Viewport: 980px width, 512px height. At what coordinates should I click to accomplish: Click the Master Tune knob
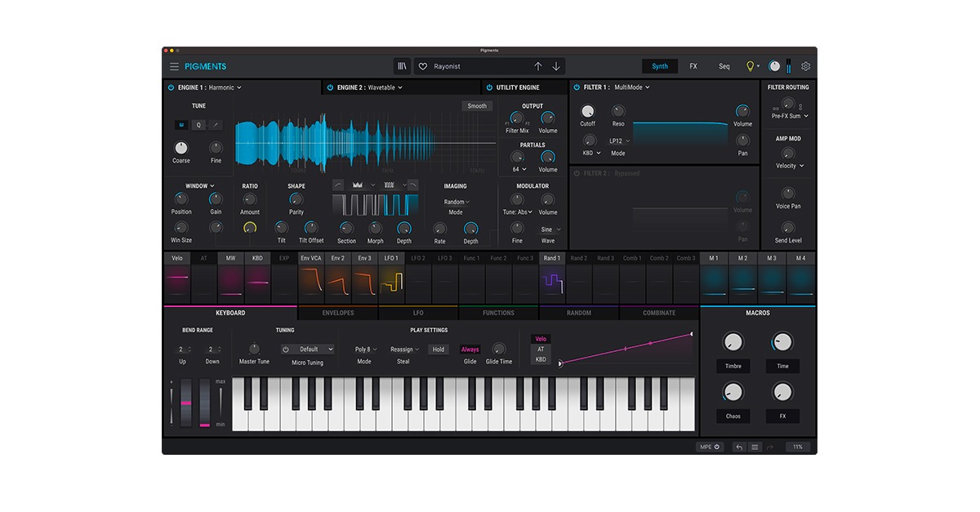[254, 348]
